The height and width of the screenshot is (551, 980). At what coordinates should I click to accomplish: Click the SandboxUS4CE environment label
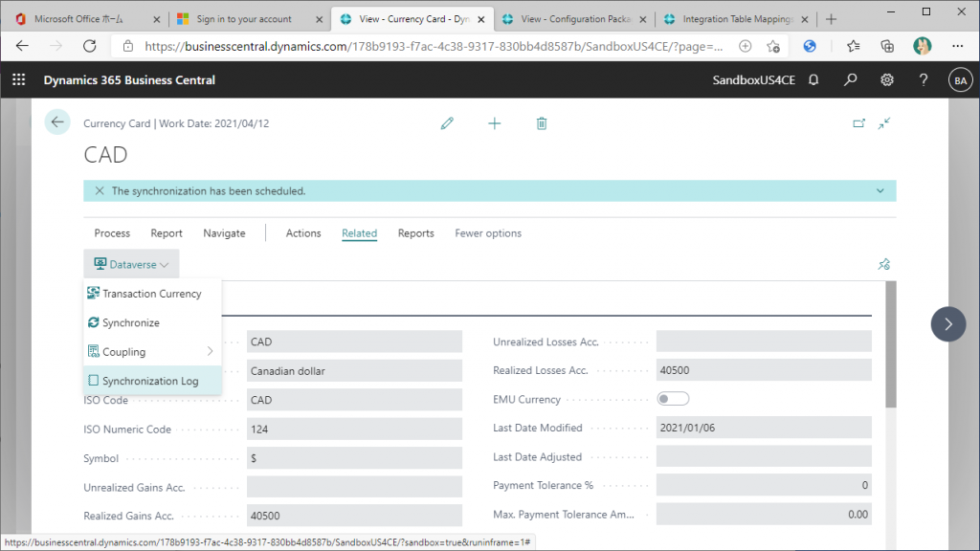(x=754, y=80)
